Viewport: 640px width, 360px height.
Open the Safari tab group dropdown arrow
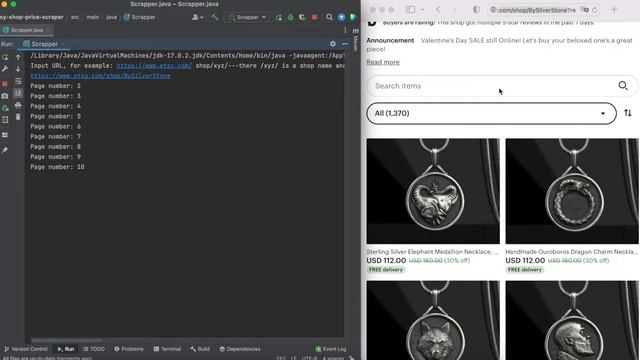(422, 9)
